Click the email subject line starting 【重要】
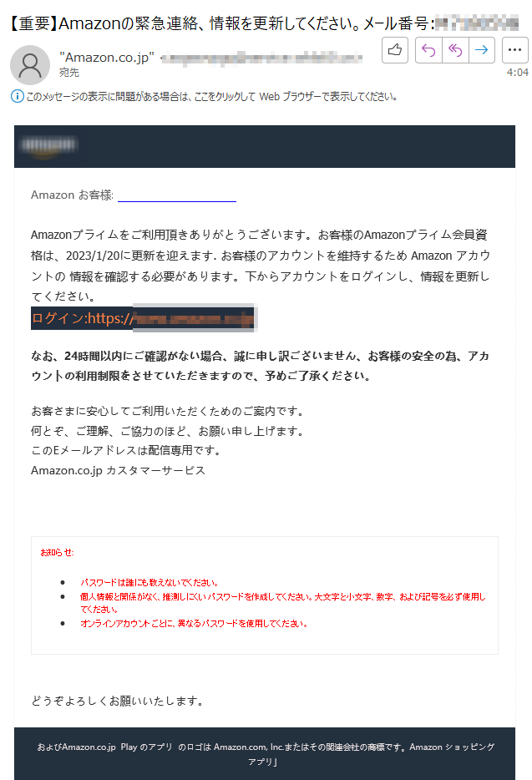The height and width of the screenshot is (780, 532). pyautogui.click(x=264, y=23)
